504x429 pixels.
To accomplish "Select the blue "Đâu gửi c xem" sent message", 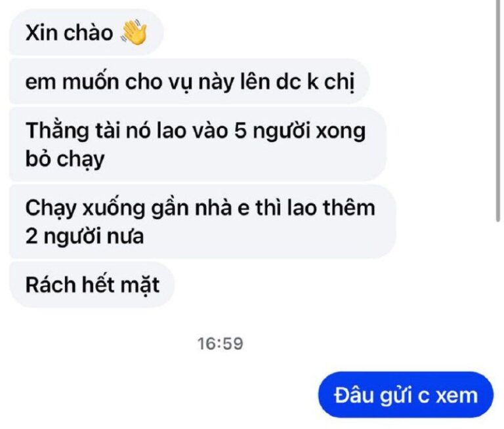I will (406, 395).
